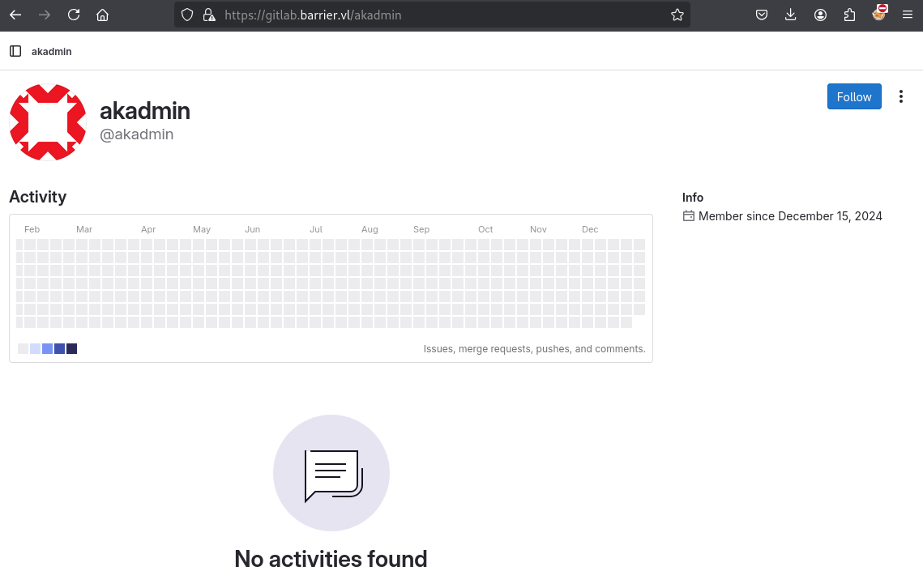Click the 'Member since December 15, 2024' text

tap(790, 216)
